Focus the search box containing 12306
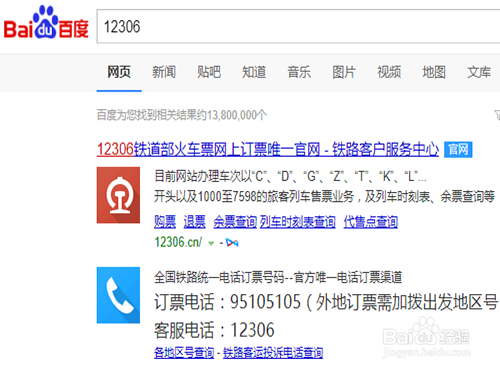500x370 pixels. tap(298, 27)
